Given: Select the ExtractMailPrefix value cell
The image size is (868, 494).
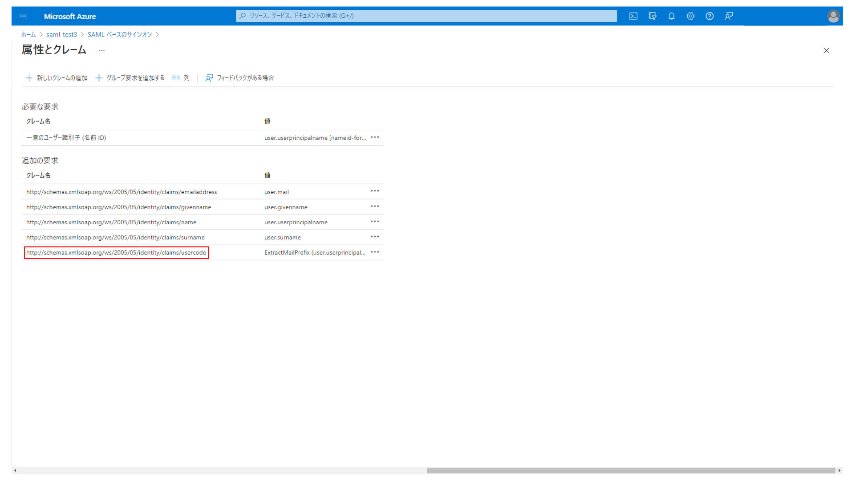Looking at the screenshot, I should tap(315, 252).
